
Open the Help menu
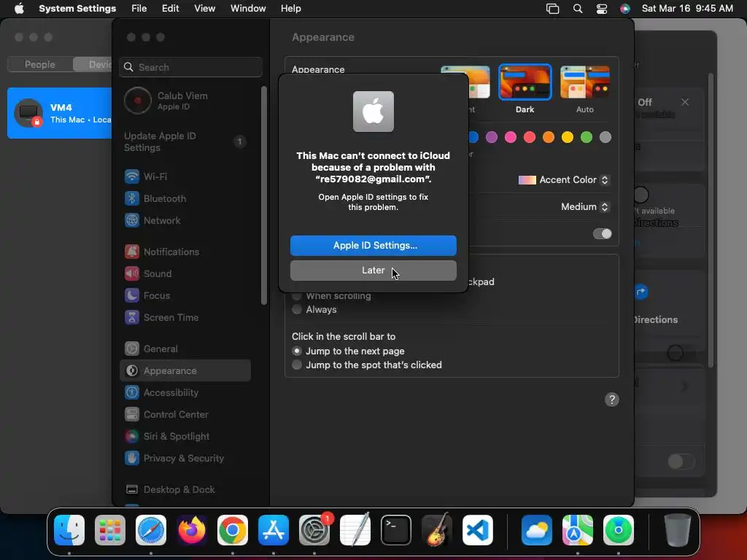point(290,9)
